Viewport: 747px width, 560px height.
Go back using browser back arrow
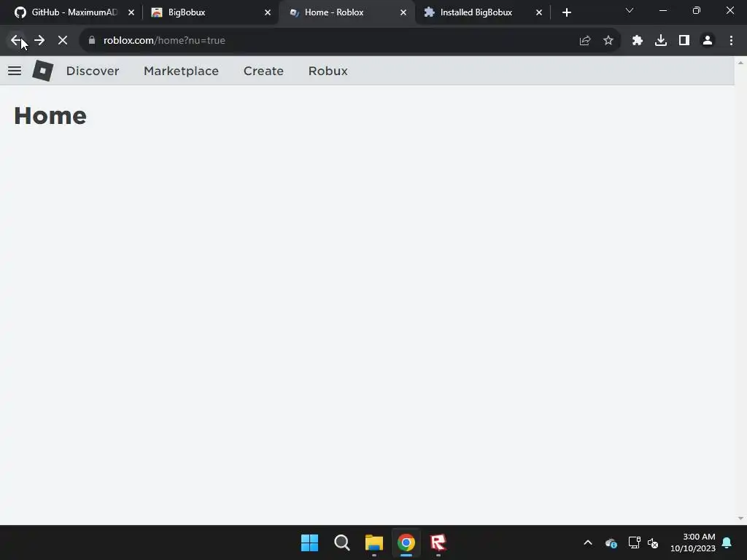click(16, 41)
